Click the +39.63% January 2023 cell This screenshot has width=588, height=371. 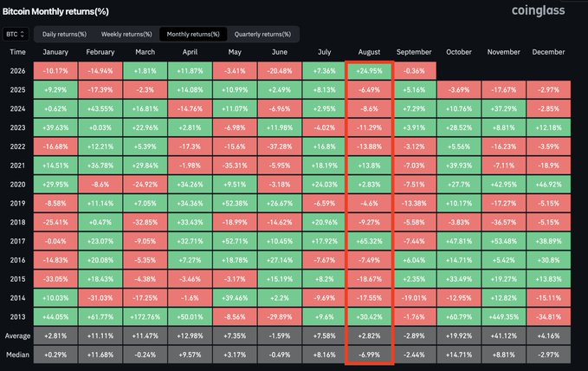click(55, 127)
